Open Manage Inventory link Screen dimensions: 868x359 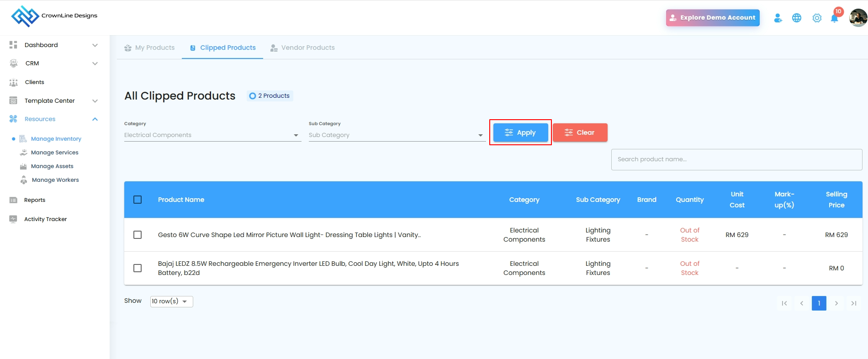(x=56, y=139)
